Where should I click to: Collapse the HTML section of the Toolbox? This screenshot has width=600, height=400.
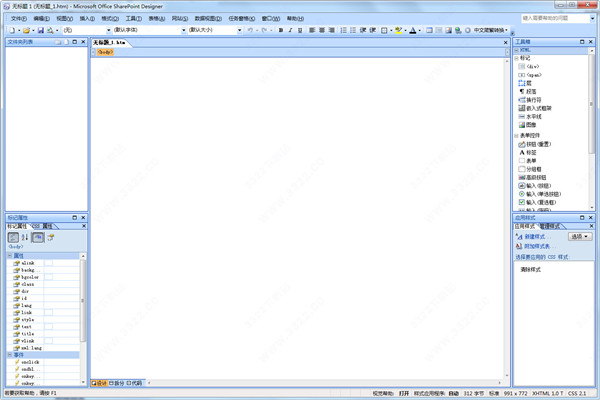(516, 50)
